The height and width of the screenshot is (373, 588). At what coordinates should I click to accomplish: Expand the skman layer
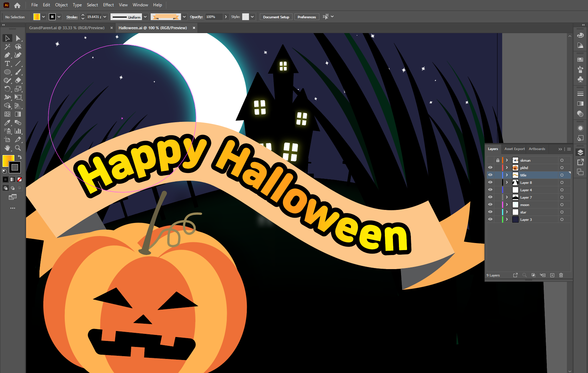pyautogui.click(x=507, y=160)
